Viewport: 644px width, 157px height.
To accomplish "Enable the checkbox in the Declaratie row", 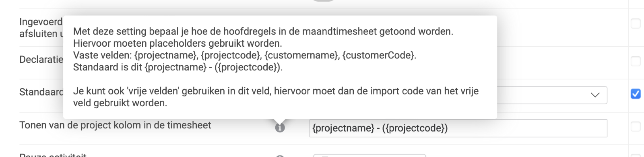I will [x=636, y=61].
